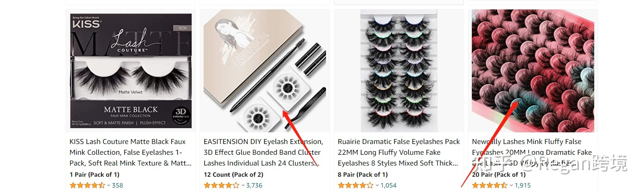Screen dimensions: 644x192
Task: Expand rating chevron beside 1,054 reviews
Action: (x=377, y=185)
